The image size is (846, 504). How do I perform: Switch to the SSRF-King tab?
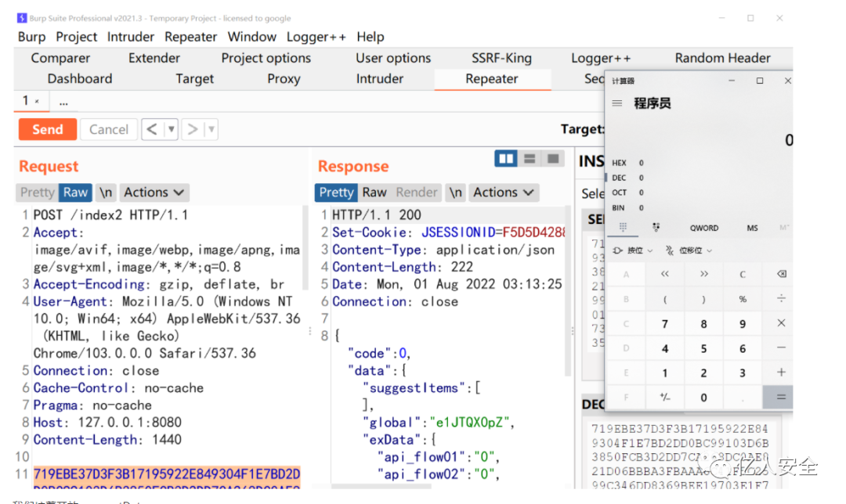coord(501,58)
